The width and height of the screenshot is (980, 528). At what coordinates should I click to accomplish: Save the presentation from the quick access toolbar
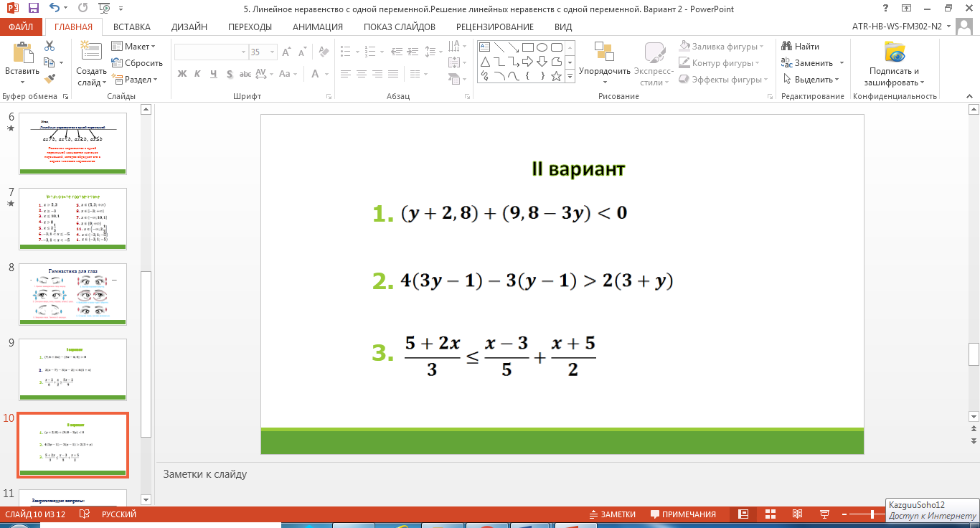pos(33,9)
